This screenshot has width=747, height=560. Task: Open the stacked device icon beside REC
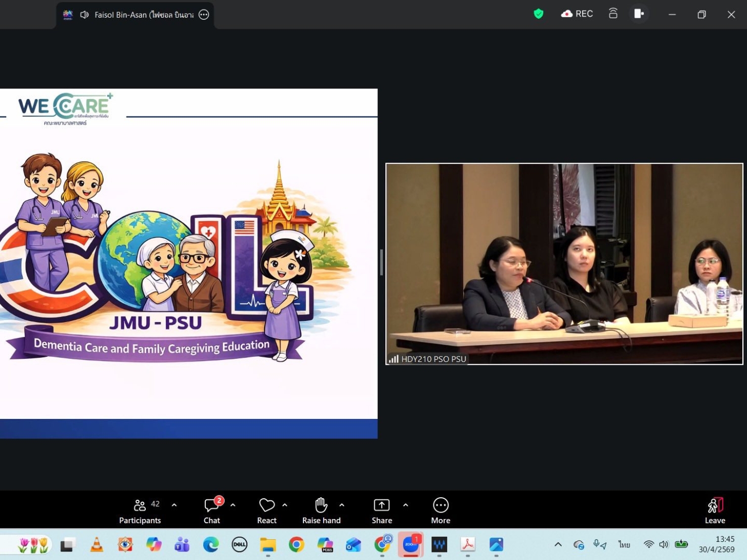[x=613, y=14]
